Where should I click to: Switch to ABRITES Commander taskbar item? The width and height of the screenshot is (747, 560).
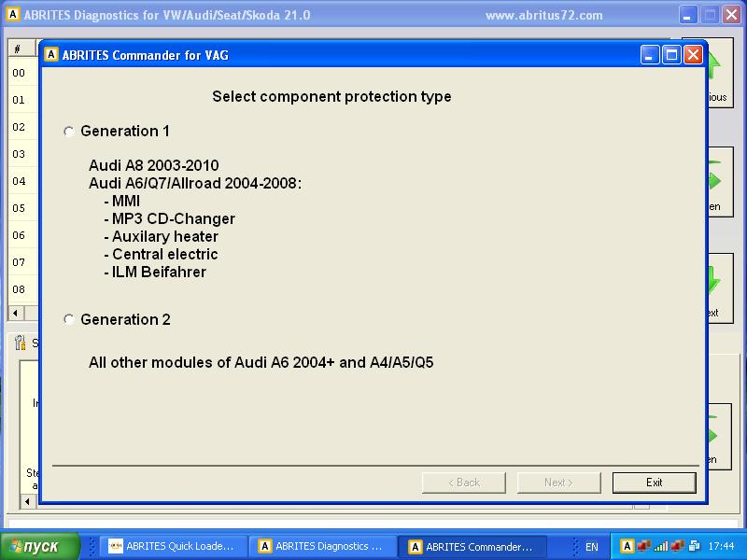[472, 546]
